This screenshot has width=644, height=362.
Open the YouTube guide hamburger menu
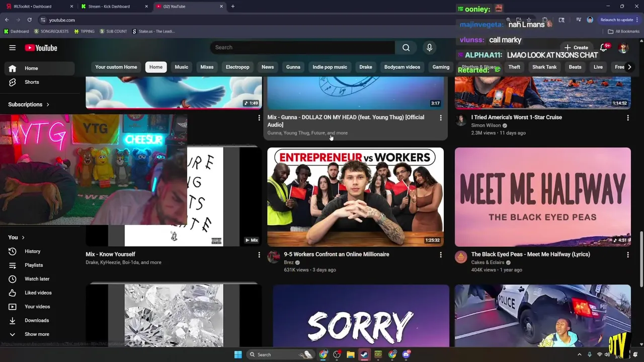tap(12, 48)
